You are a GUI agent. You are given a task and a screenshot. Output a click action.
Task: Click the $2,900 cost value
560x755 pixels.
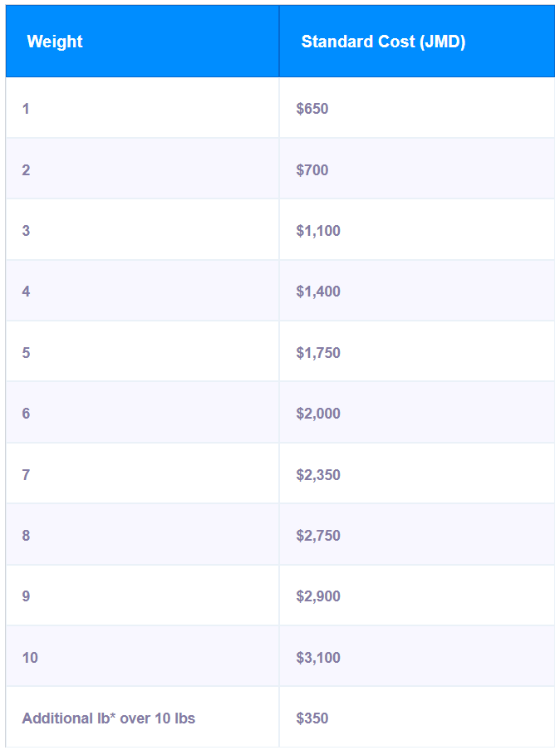[318, 596]
